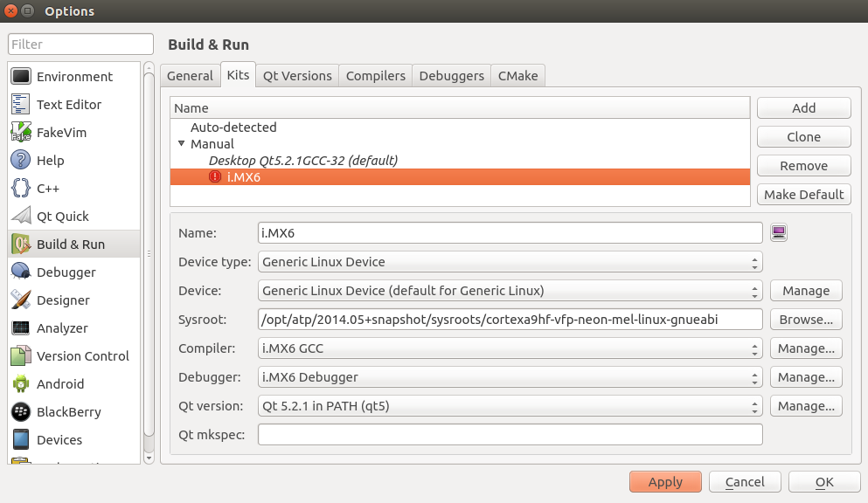This screenshot has width=868, height=503.
Task: Select the Help category icon
Action: pyautogui.click(x=20, y=161)
